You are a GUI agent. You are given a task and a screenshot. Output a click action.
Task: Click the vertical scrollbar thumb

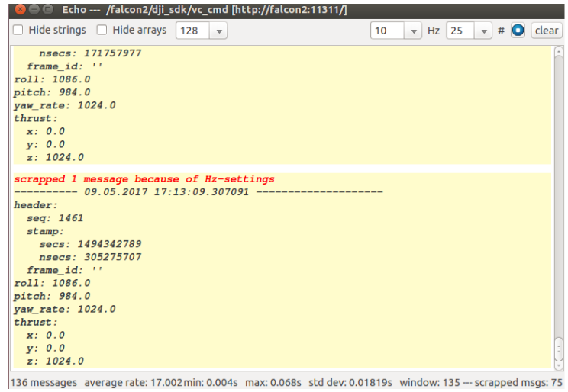pos(559,349)
